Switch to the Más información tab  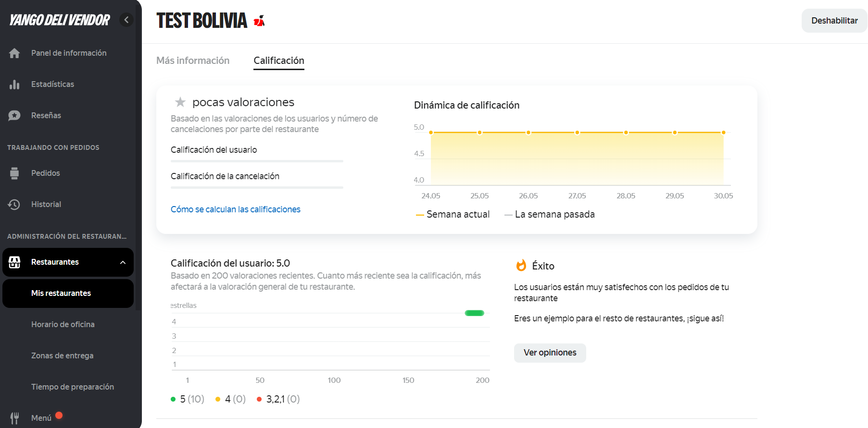click(x=193, y=61)
